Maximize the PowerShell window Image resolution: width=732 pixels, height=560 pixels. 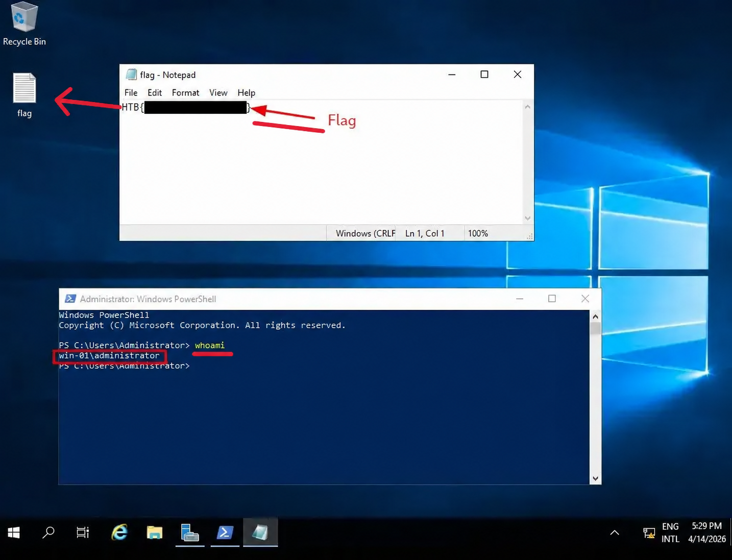coord(552,299)
